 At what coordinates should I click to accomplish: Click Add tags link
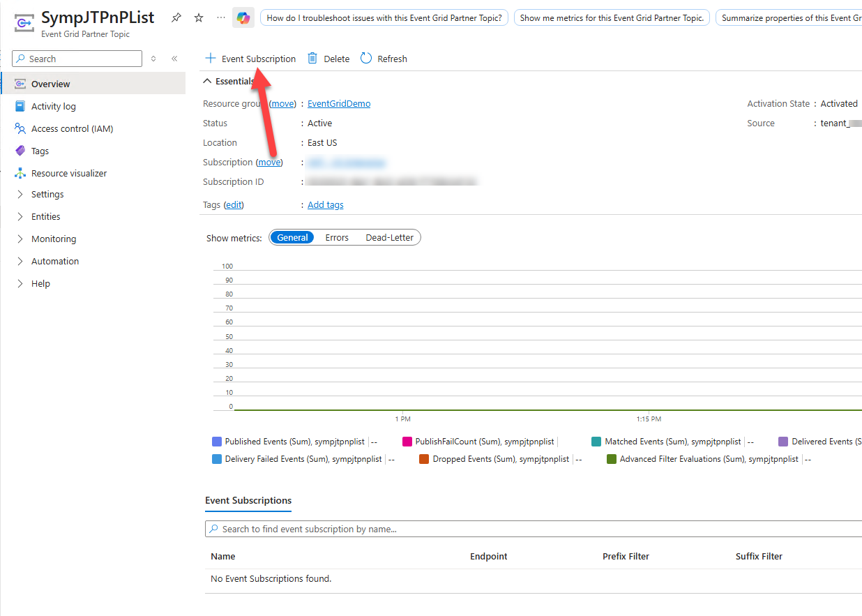click(x=325, y=204)
